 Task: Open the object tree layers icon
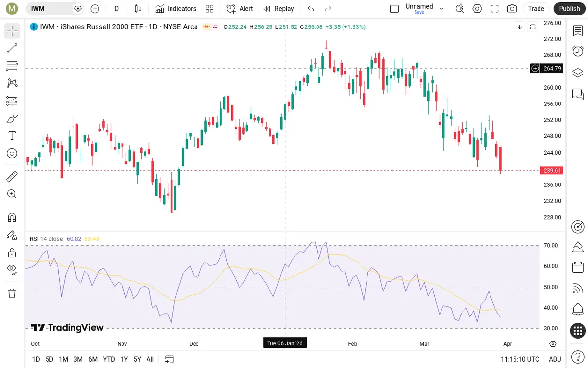(578, 73)
